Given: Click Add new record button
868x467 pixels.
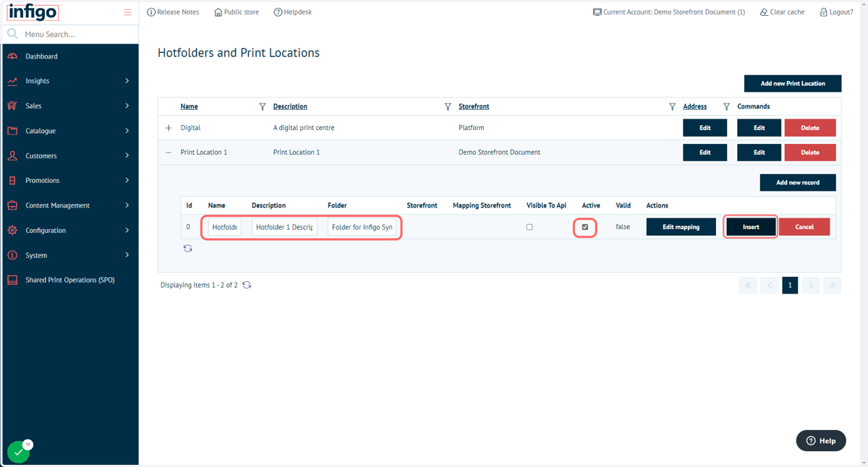Looking at the screenshot, I should pyautogui.click(x=798, y=182).
